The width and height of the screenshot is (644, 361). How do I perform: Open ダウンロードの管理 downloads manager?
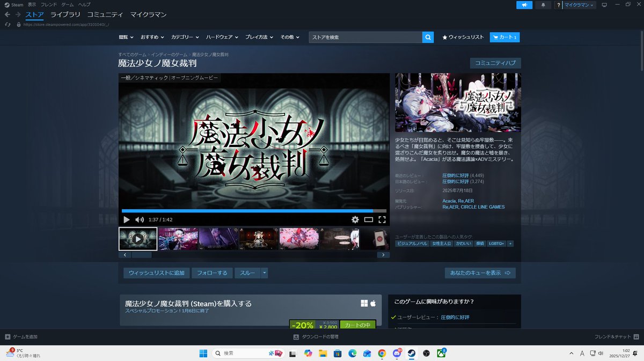pyautogui.click(x=316, y=337)
